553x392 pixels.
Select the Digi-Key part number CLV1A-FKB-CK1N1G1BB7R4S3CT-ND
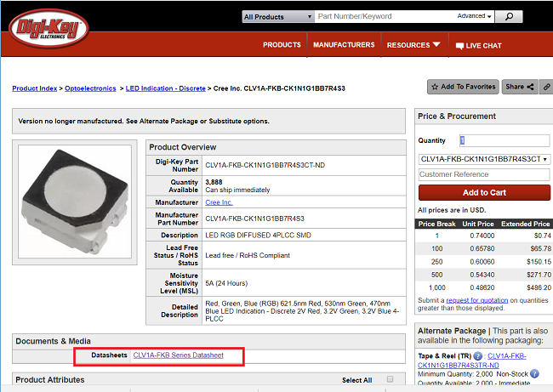click(x=265, y=165)
